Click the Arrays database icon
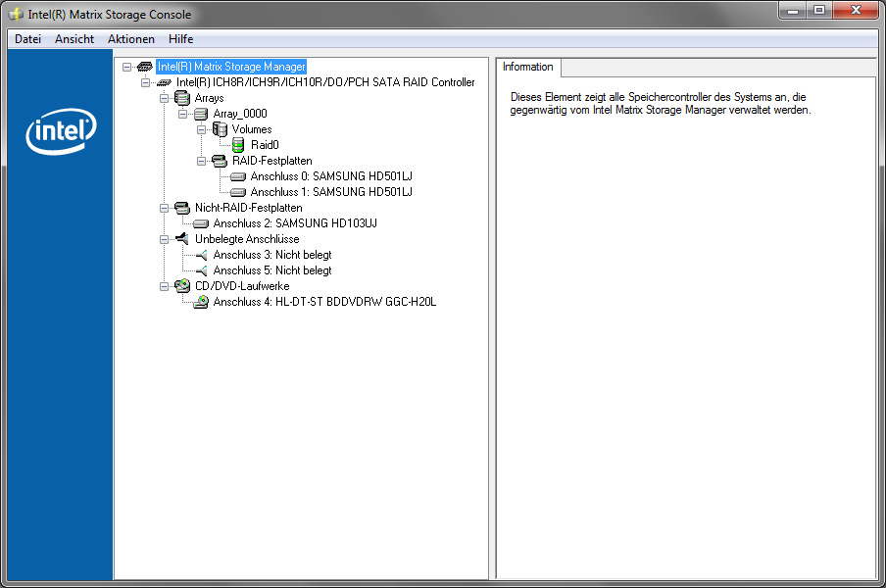The width and height of the screenshot is (886, 588). (x=182, y=98)
